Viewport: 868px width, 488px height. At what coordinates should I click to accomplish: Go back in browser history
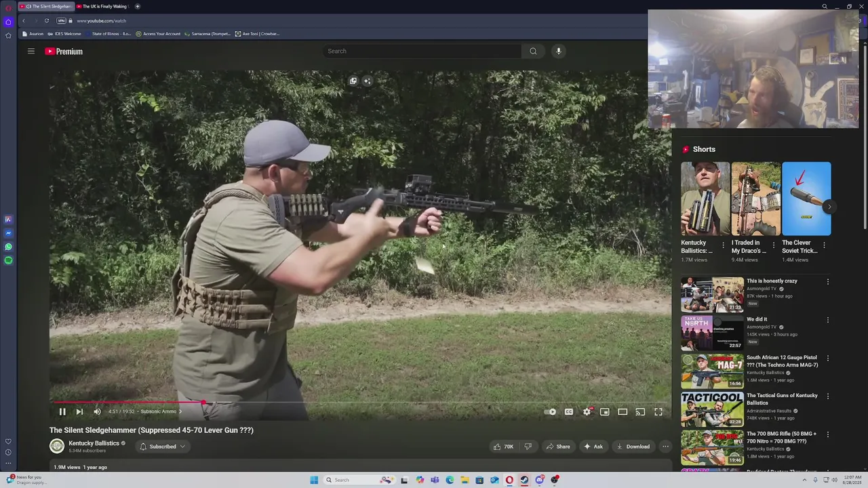pyautogui.click(x=23, y=20)
